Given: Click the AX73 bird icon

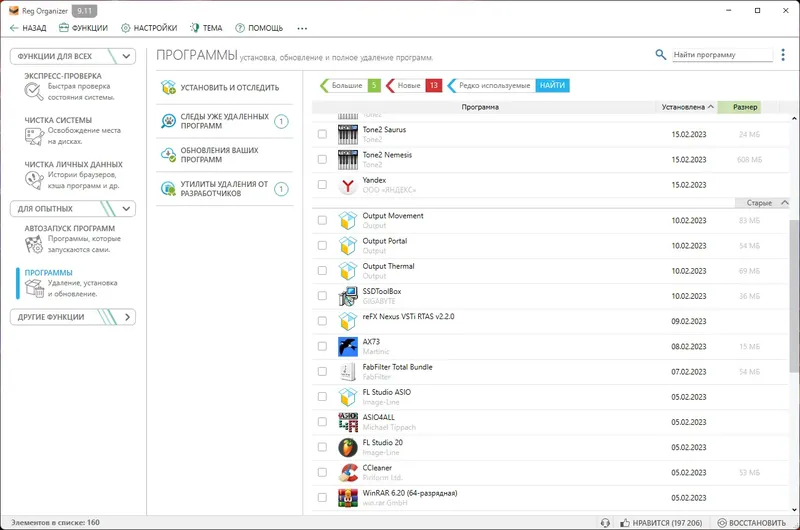Looking at the screenshot, I should point(348,347).
